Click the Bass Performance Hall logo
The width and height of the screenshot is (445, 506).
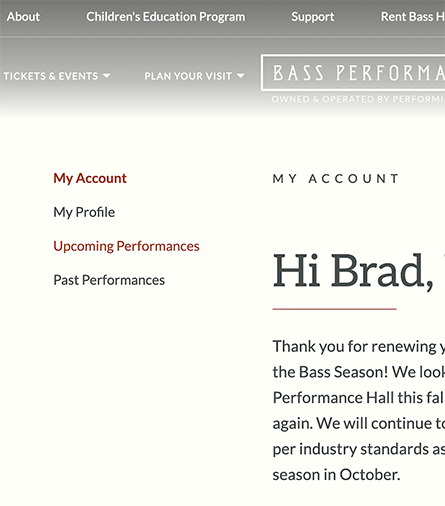pyautogui.click(x=353, y=73)
